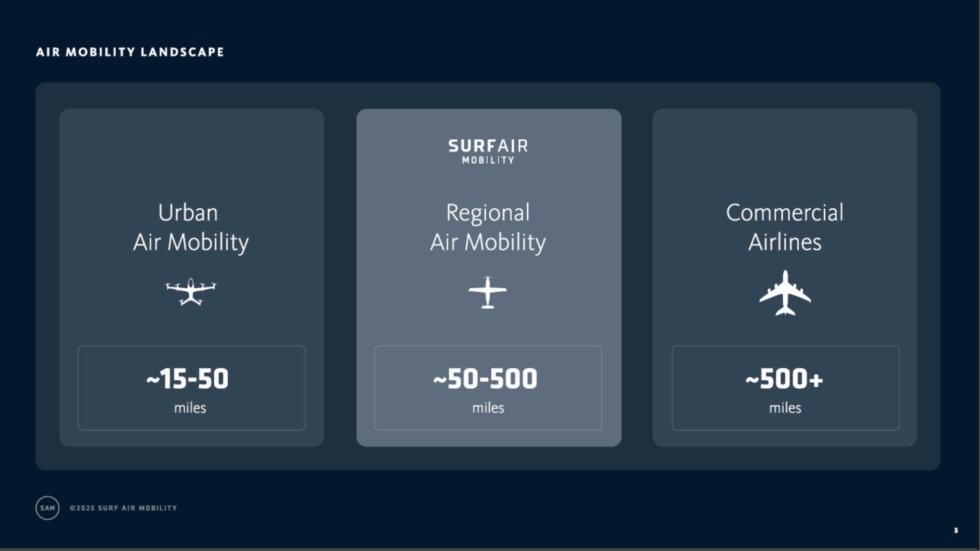Click the slide page number 5
980x551 pixels.
point(956,530)
